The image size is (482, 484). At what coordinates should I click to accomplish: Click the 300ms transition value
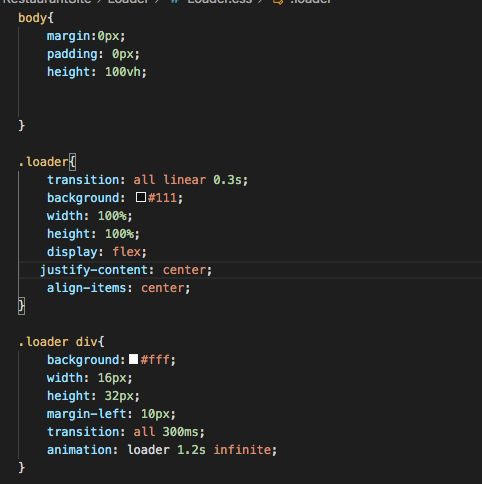[180, 432]
